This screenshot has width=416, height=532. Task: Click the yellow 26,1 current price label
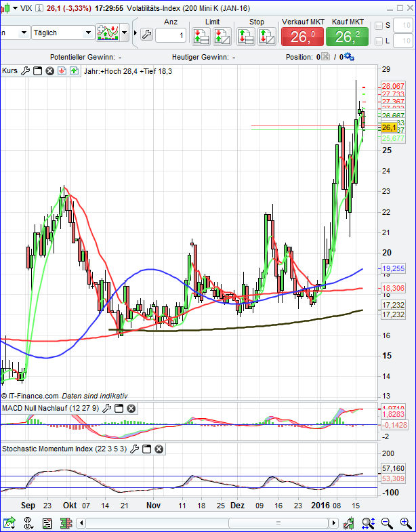point(389,127)
